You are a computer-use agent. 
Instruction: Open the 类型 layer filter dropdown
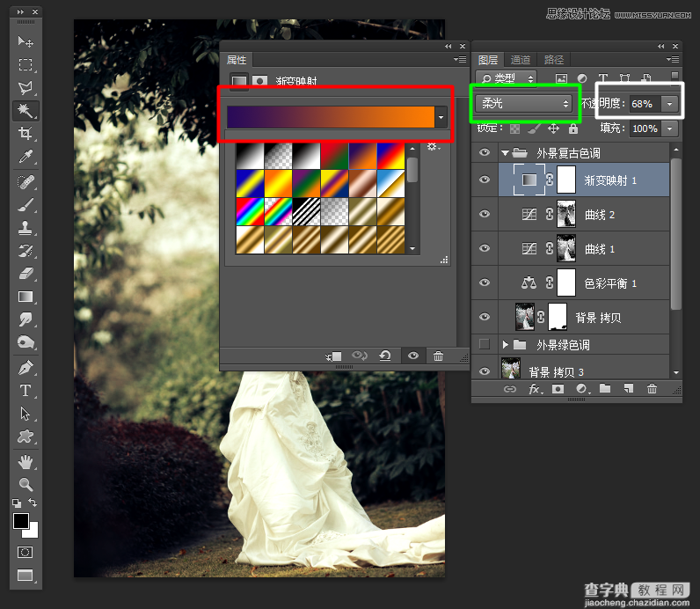pyautogui.click(x=507, y=78)
